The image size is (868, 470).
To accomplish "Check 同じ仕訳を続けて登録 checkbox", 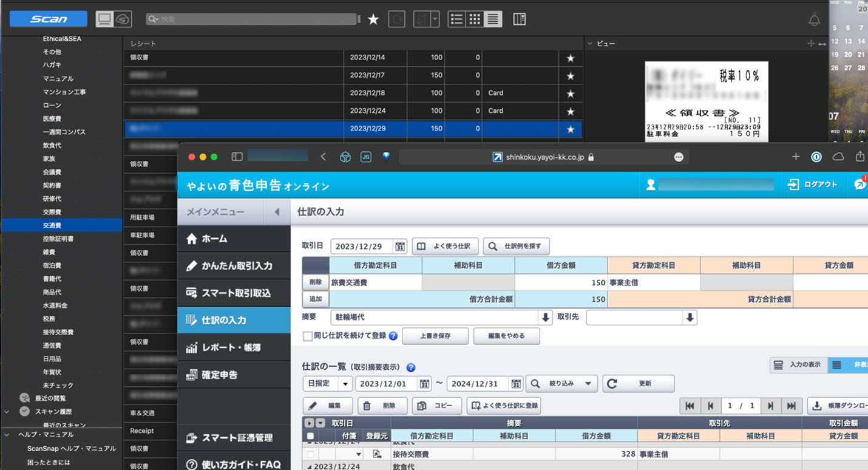I will click(308, 336).
